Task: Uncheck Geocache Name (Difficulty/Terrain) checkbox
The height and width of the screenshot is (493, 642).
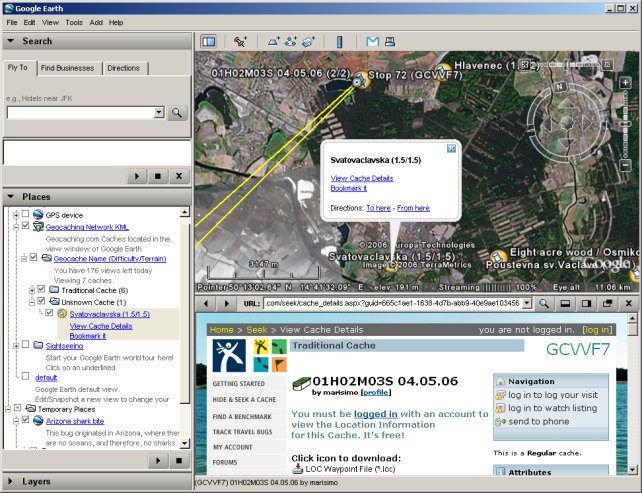Action: (34, 257)
